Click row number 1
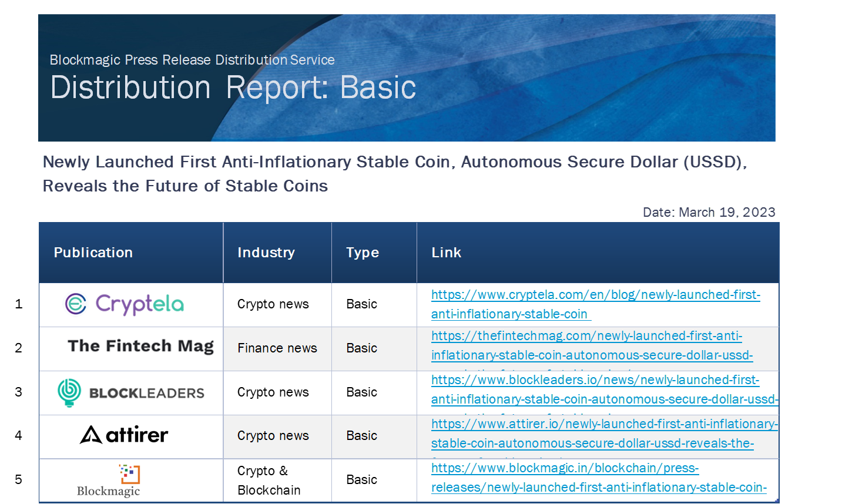849x504 pixels. 19,304
